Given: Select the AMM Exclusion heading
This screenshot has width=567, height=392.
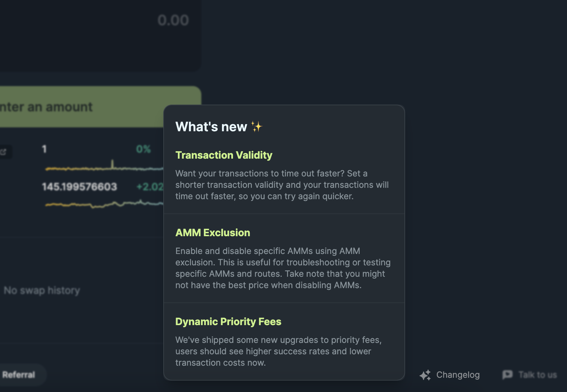Looking at the screenshot, I should tap(213, 233).
